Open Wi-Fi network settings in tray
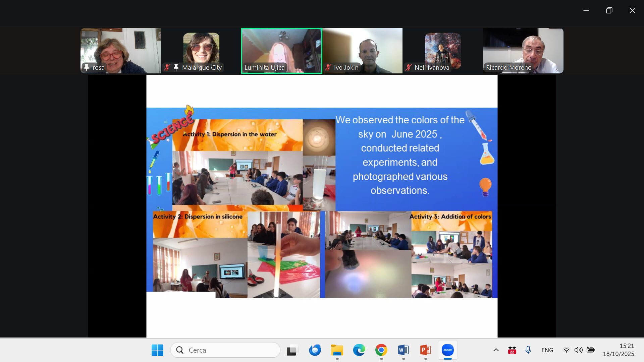 (x=566, y=350)
